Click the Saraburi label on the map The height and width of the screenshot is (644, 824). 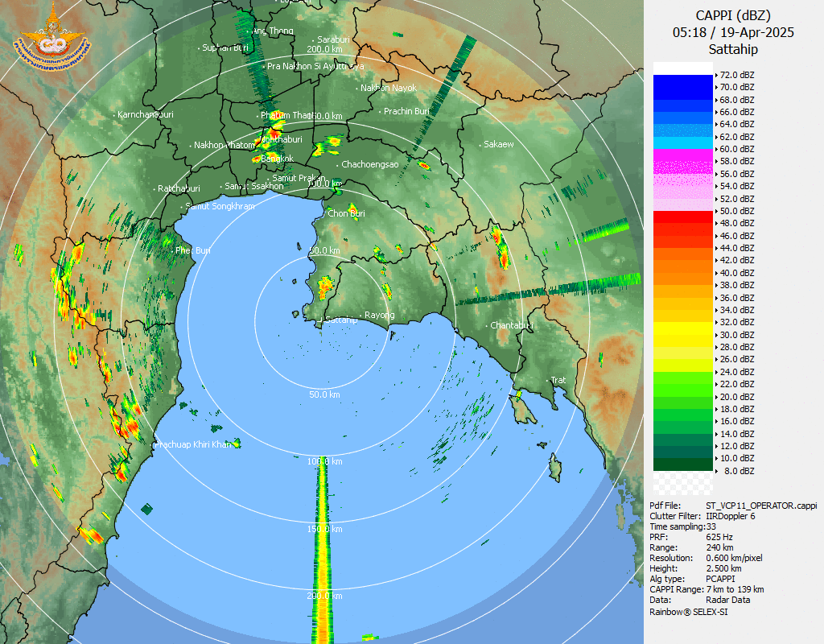334,39
